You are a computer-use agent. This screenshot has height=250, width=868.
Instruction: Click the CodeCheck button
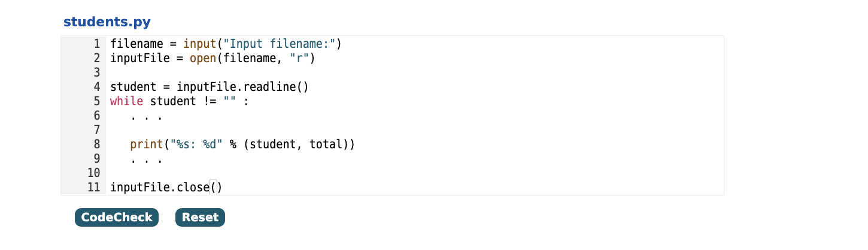point(116,217)
